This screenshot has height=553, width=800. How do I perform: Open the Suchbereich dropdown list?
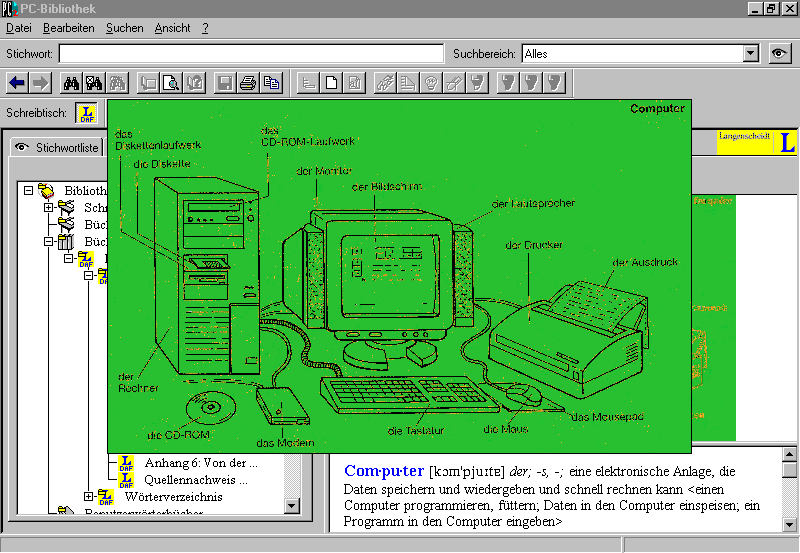751,54
